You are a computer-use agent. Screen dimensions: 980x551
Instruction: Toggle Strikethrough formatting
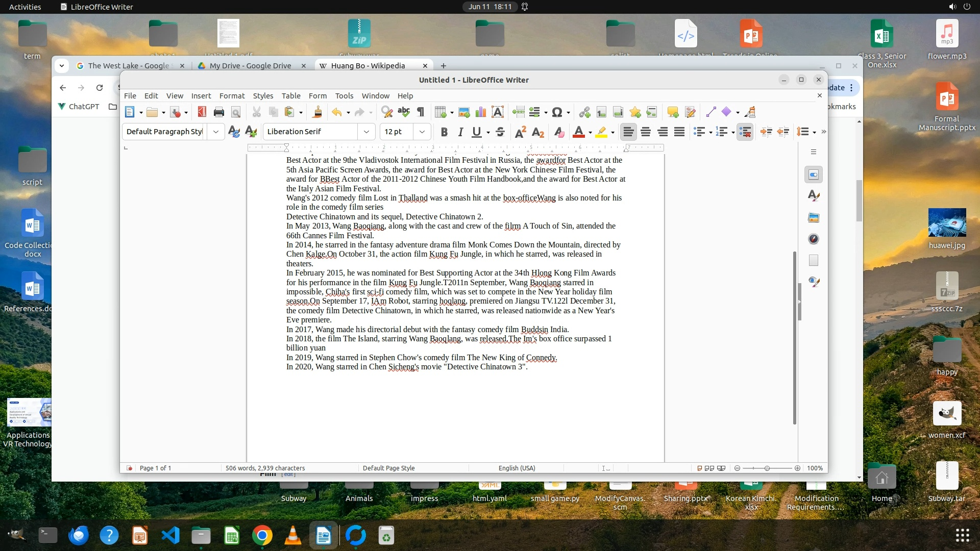point(500,132)
